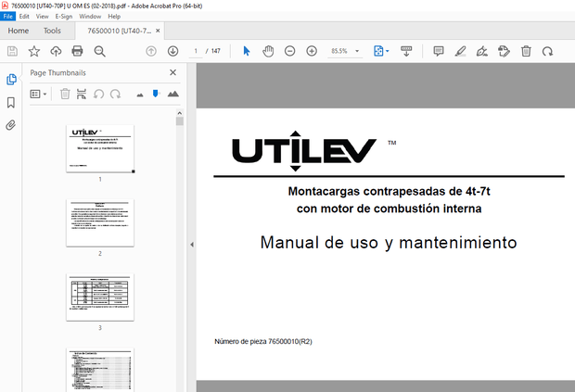Close the 76500010 document tab
This screenshot has width=575, height=392.
click(x=158, y=31)
